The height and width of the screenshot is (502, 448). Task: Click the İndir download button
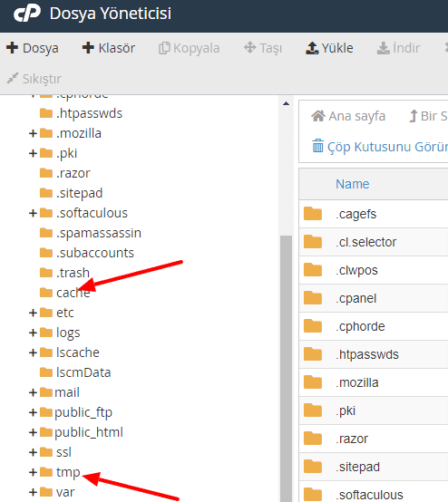click(x=398, y=48)
